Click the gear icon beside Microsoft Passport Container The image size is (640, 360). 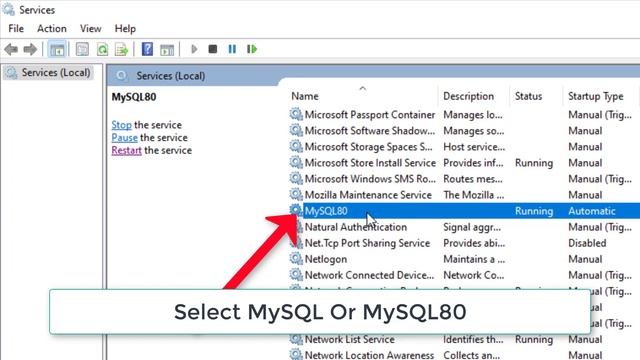coord(296,115)
